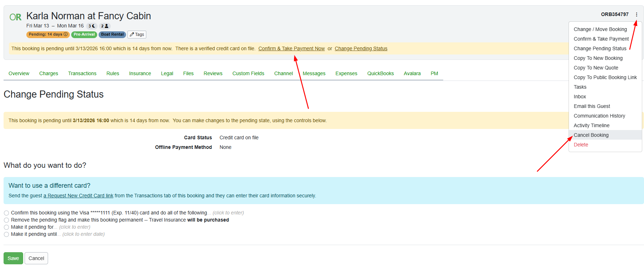The width and height of the screenshot is (644, 270).
Task: Go to the Expenses tab
Action: 346,73
